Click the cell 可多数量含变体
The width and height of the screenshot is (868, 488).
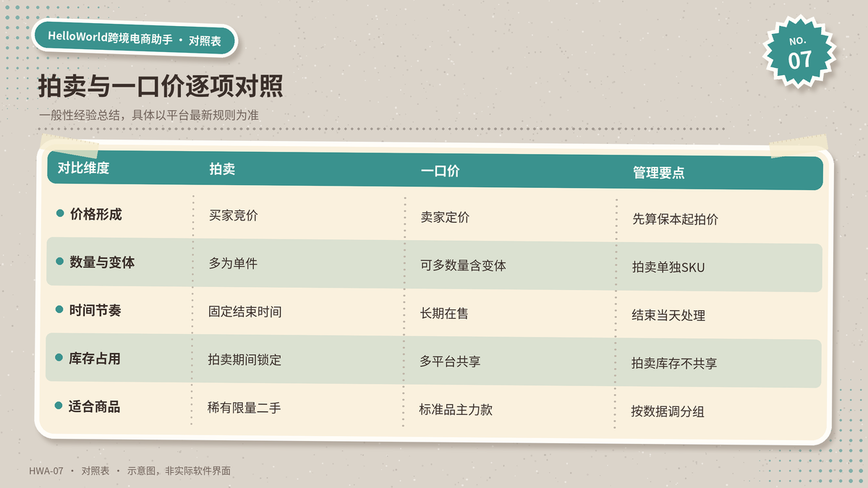463,265
